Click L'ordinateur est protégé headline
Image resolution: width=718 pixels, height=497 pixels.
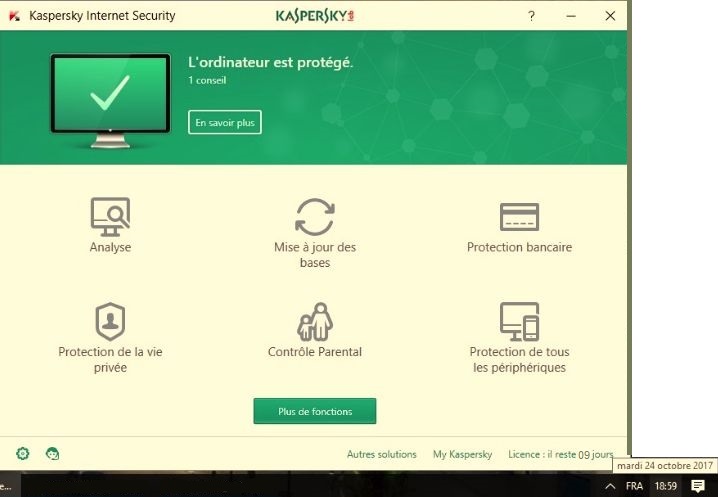point(271,62)
